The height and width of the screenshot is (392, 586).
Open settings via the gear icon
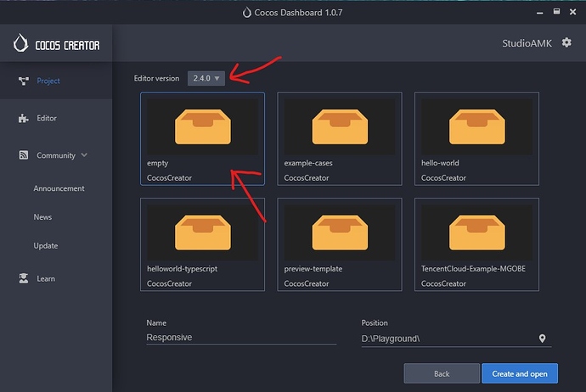(x=566, y=42)
